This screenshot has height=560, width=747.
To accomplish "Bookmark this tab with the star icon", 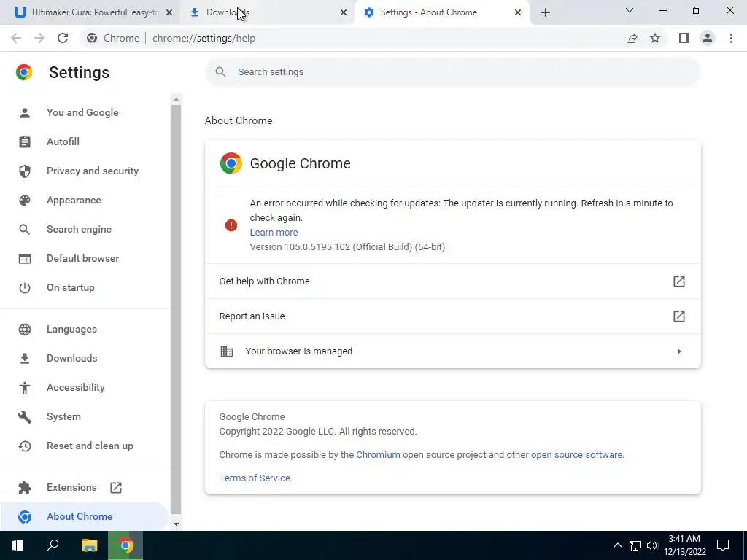I will pyautogui.click(x=655, y=38).
